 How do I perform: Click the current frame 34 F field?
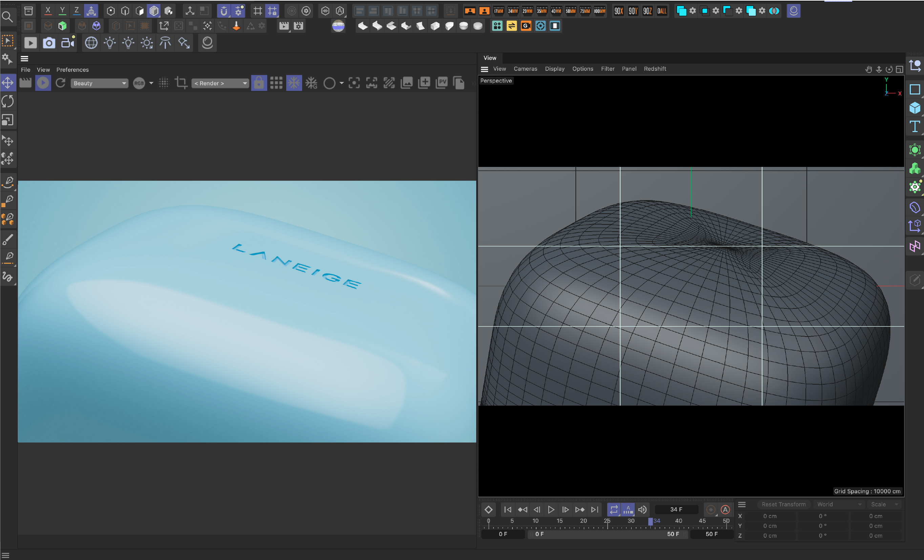pyautogui.click(x=676, y=510)
